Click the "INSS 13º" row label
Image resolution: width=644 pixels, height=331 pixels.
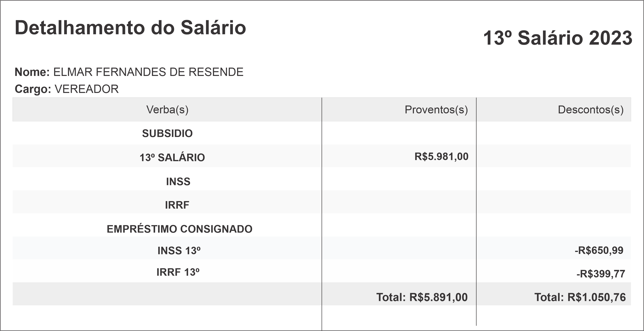coord(179,251)
